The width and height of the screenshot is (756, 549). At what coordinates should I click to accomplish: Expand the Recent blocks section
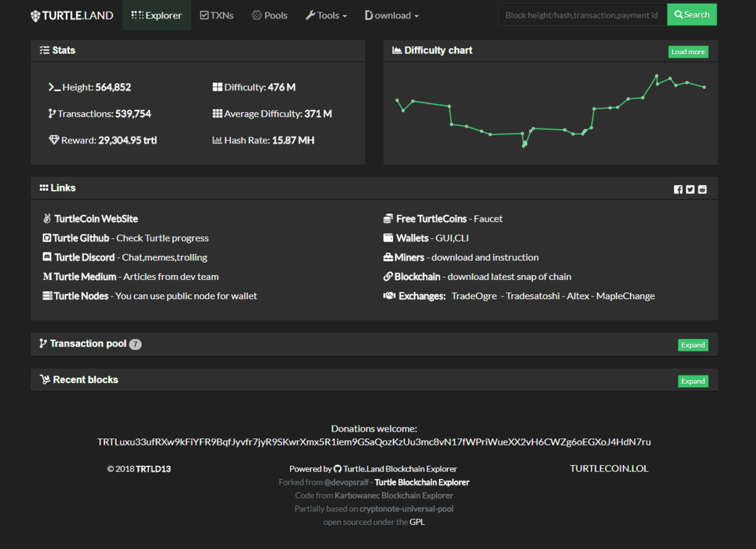693,381
